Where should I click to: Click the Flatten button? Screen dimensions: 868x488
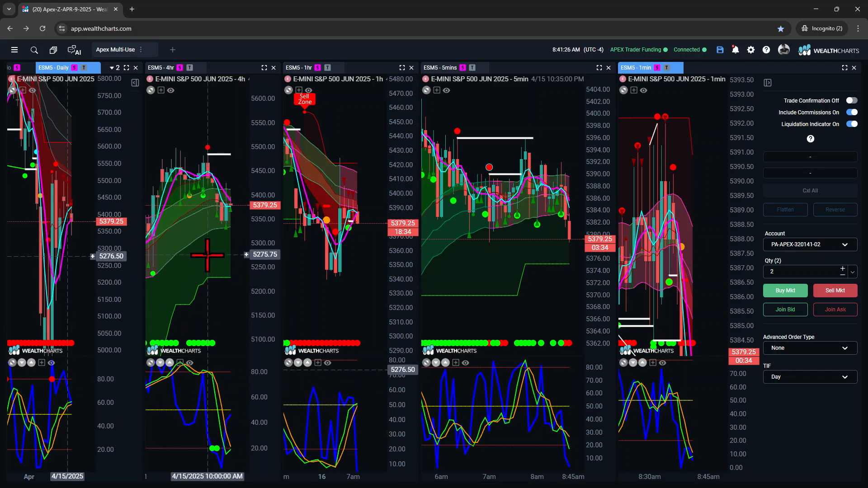pyautogui.click(x=785, y=210)
